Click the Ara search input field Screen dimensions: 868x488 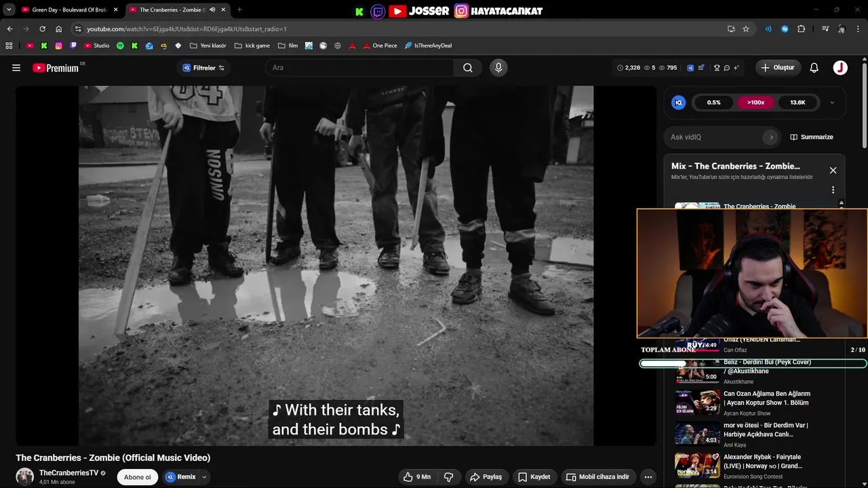359,68
